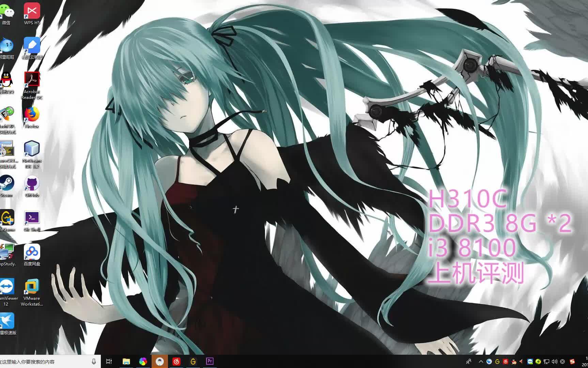Click the microphone icon in search box
The image size is (588, 368).
(94, 362)
